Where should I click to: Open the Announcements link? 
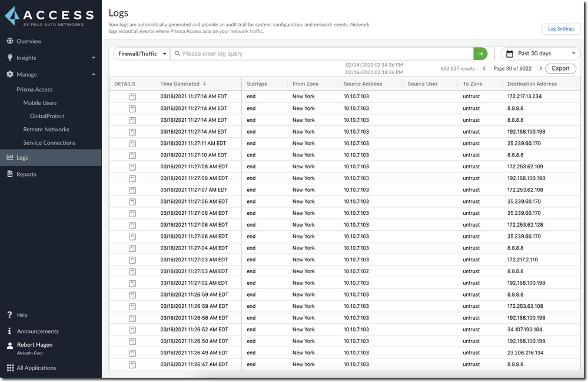tap(38, 331)
